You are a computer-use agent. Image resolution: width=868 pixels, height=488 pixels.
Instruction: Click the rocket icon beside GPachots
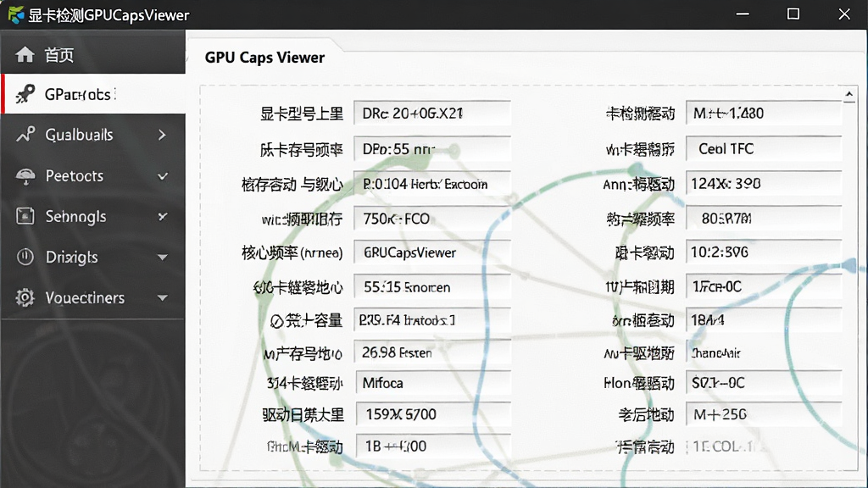pyautogui.click(x=25, y=94)
